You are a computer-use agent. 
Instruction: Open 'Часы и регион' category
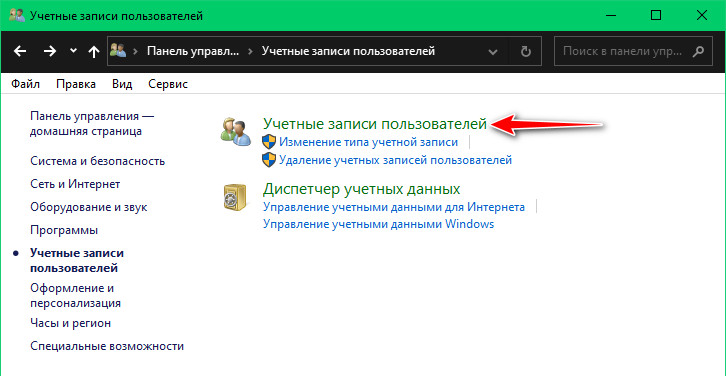click(70, 323)
